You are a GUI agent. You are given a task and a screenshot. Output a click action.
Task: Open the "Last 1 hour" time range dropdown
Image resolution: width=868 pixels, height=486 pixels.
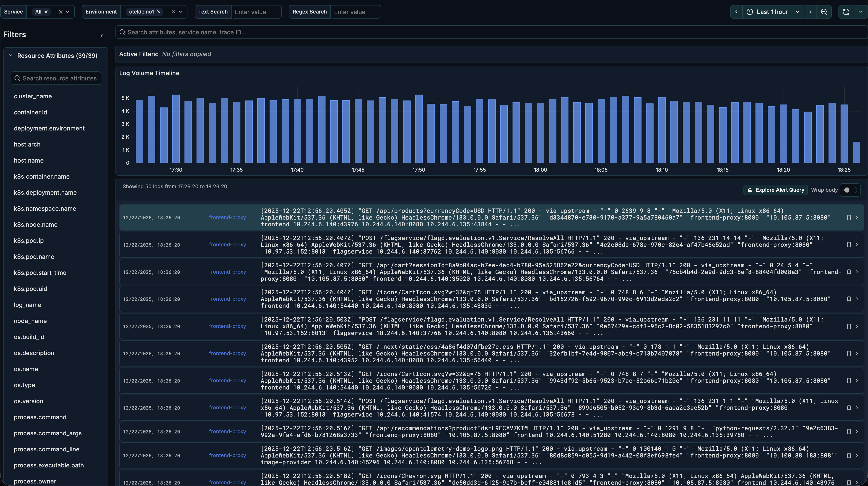pos(797,12)
